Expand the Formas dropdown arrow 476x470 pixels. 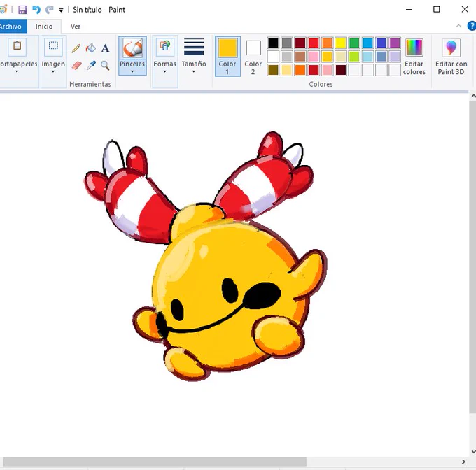pos(164,72)
